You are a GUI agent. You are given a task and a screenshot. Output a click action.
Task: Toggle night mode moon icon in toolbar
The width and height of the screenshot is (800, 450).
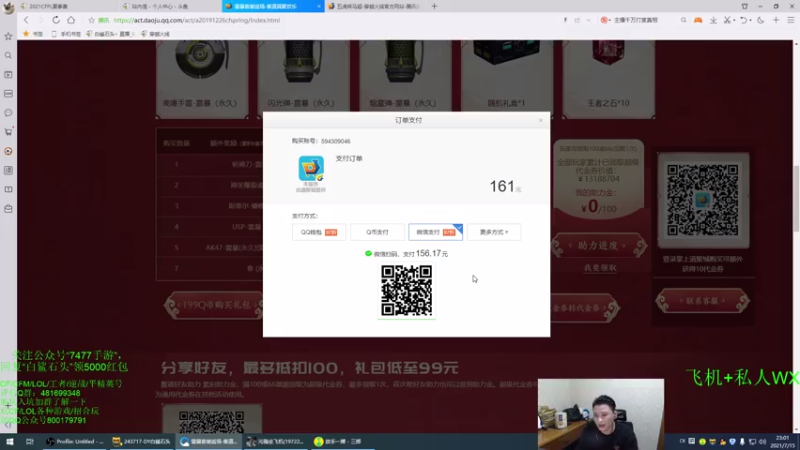pyautogui.click(x=761, y=20)
